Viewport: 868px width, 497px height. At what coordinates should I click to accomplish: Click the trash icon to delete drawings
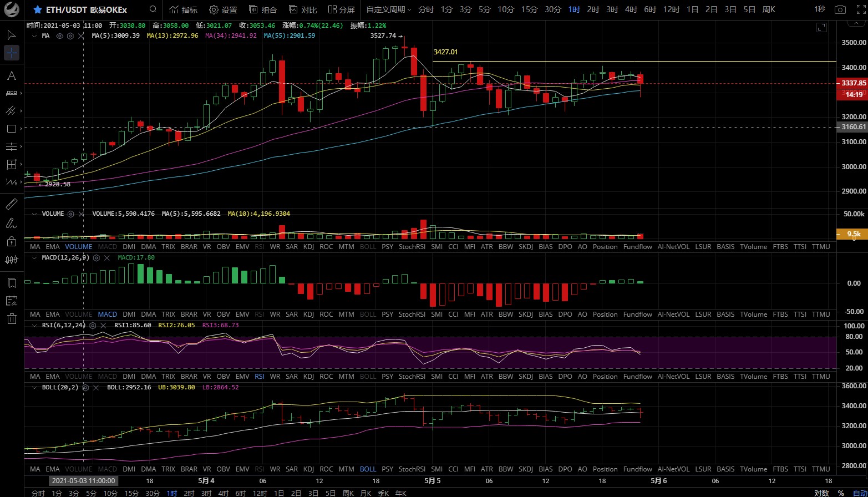click(x=12, y=318)
